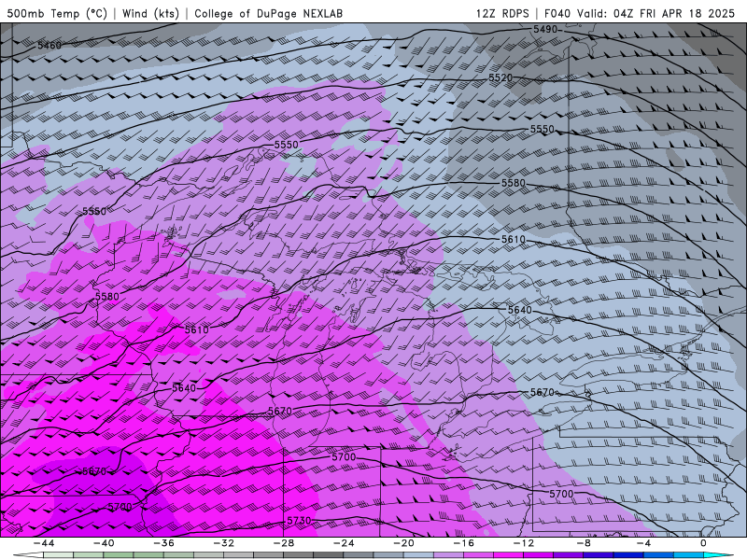Click the -20 tick on the temperature scale

tap(403, 543)
